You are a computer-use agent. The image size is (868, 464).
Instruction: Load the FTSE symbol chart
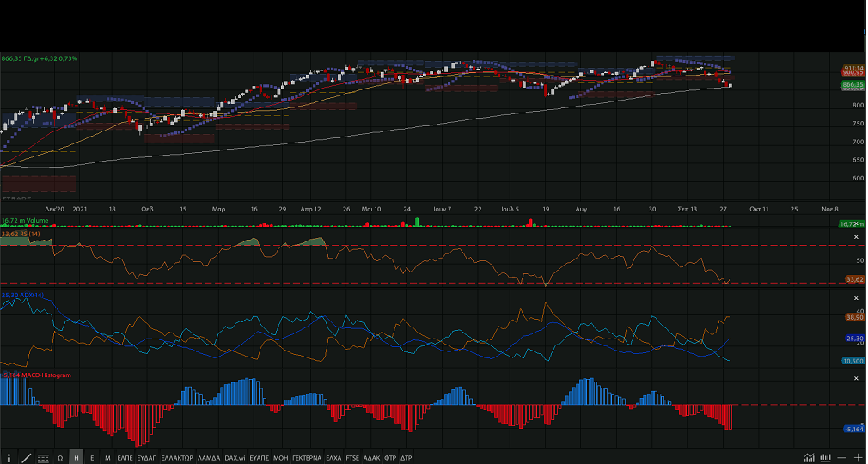click(352, 458)
